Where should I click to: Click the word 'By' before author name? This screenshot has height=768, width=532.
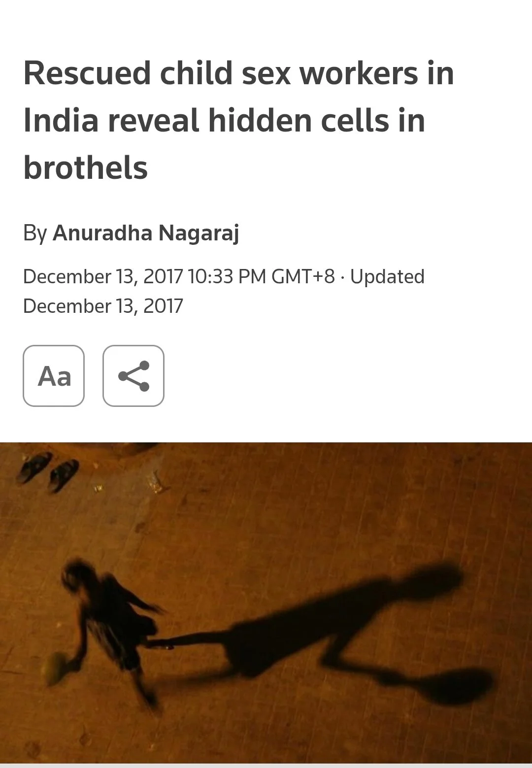pyautogui.click(x=35, y=233)
